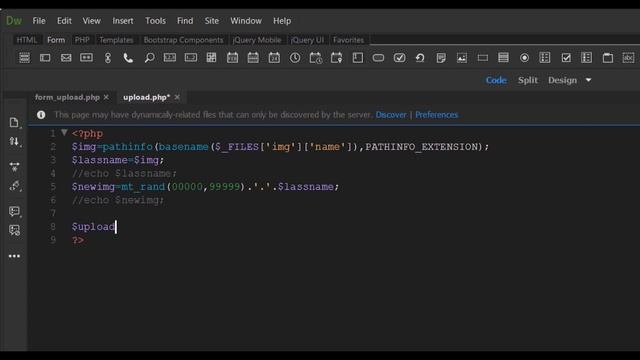Insert a DateTime field icon

(x=316, y=58)
